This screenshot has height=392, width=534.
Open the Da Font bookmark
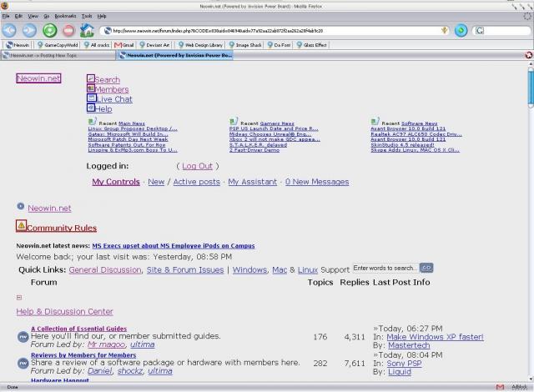(x=279, y=45)
